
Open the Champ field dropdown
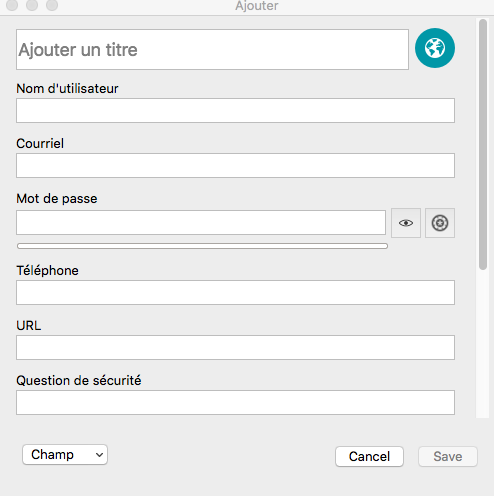[x=65, y=454]
